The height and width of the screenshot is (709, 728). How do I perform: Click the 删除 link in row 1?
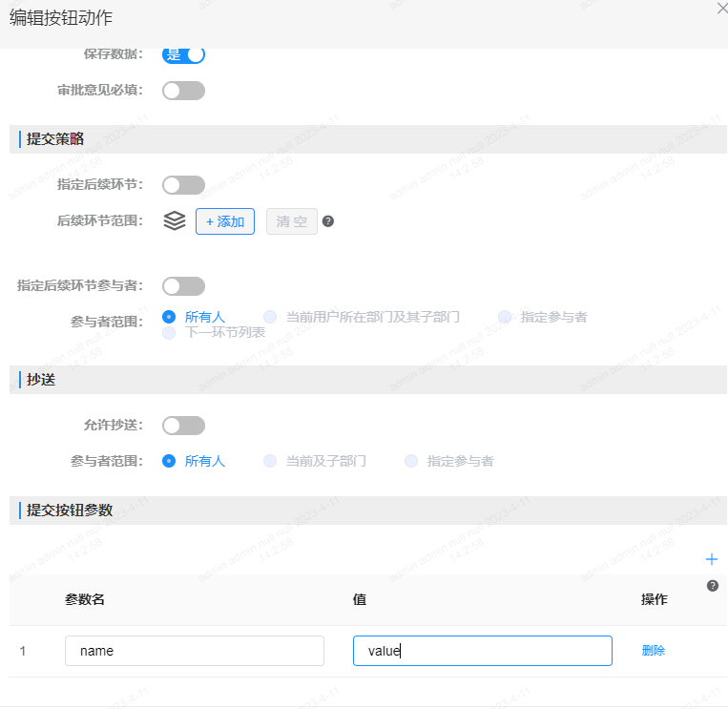click(x=654, y=651)
